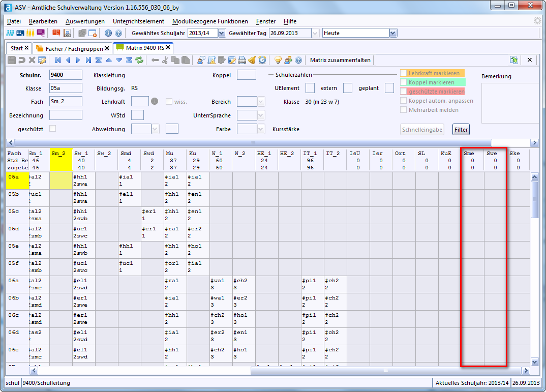Screen dimensions: 546x392
Task: Jump to last record arrow
Action: click(88, 60)
